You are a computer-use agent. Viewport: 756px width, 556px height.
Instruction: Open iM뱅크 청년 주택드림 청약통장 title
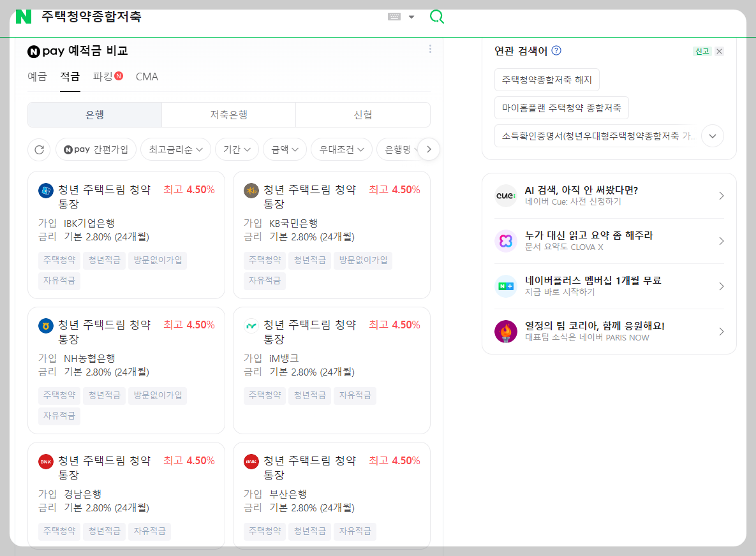pos(310,332)
